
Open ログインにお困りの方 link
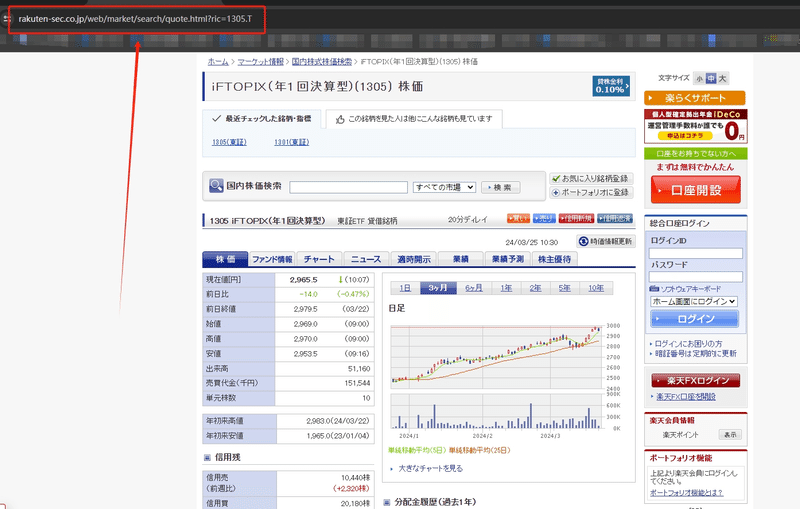688,344
